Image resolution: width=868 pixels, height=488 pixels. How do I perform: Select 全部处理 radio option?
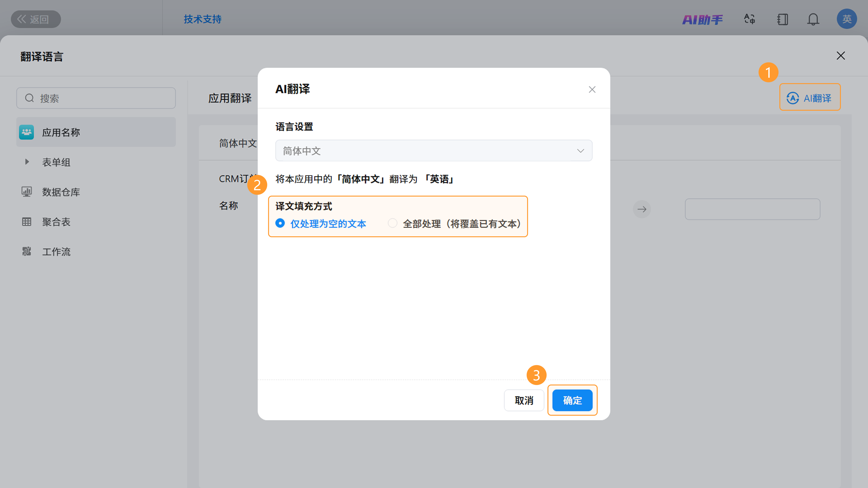pyautogui.click(x=455, y=223)
